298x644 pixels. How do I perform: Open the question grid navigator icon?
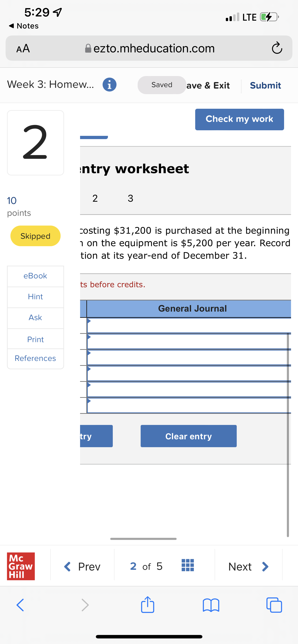pos(188,565)
